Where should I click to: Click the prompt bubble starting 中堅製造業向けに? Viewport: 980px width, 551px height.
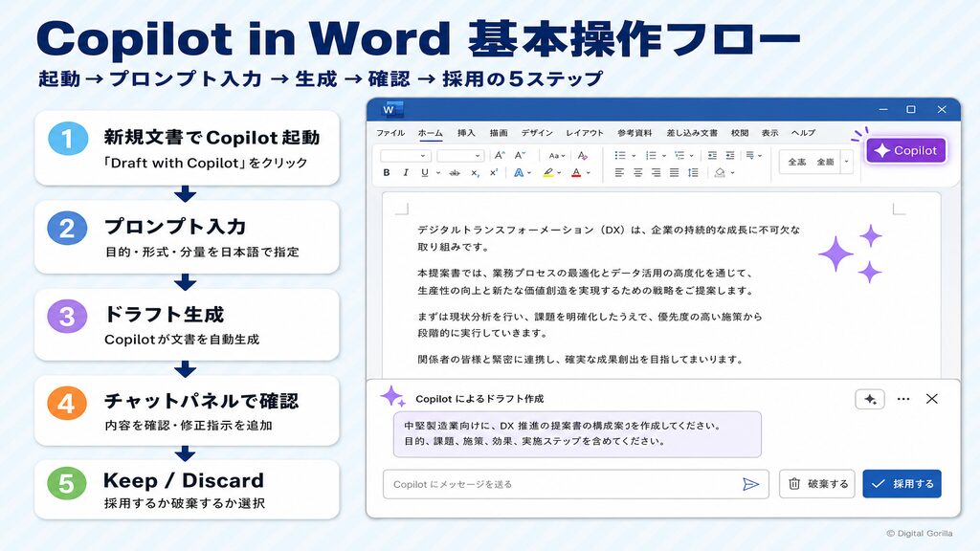point(577,433)
